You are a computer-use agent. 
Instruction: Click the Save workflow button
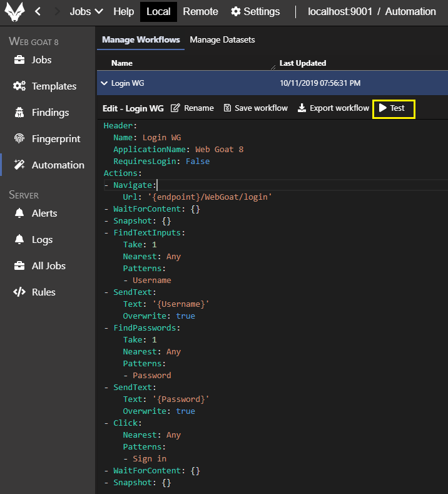tap(255, 108)
